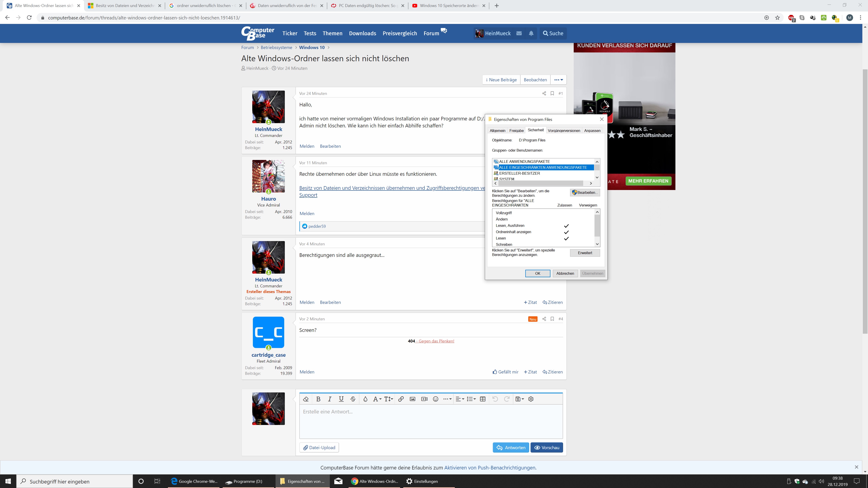The height and width of the screenshot is (488, 868).
Task: Toggle bold formatting in the reply editor
Action: click(x=318, y=399)
